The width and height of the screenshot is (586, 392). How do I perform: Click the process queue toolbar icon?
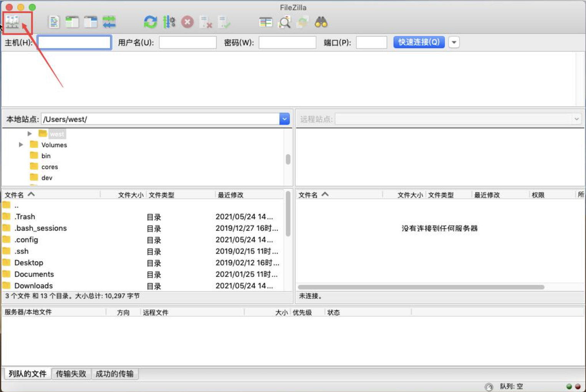click(x=169, y=22)
